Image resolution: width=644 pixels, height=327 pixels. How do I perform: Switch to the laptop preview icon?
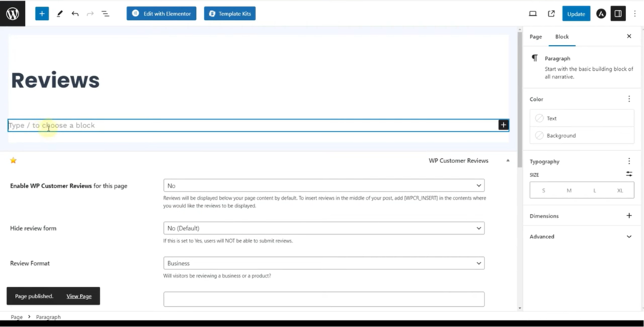tap(532, 14)
